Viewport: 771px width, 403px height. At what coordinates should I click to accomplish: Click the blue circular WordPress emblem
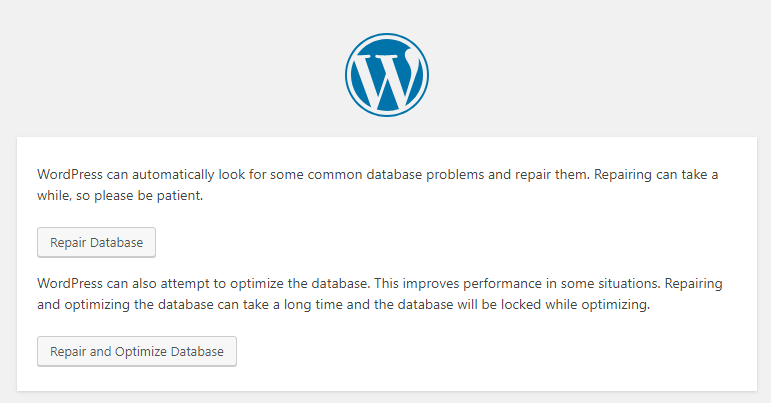(x=386, y=75)
